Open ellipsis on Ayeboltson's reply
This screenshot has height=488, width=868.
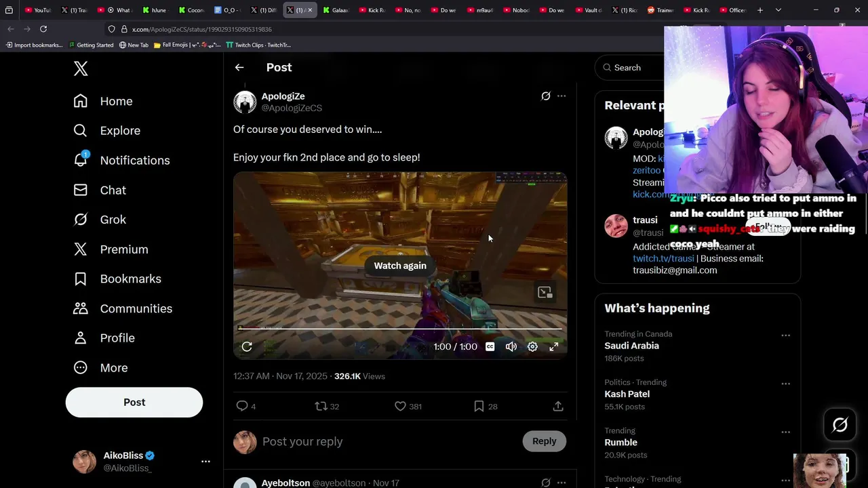(x=561, y=483)
